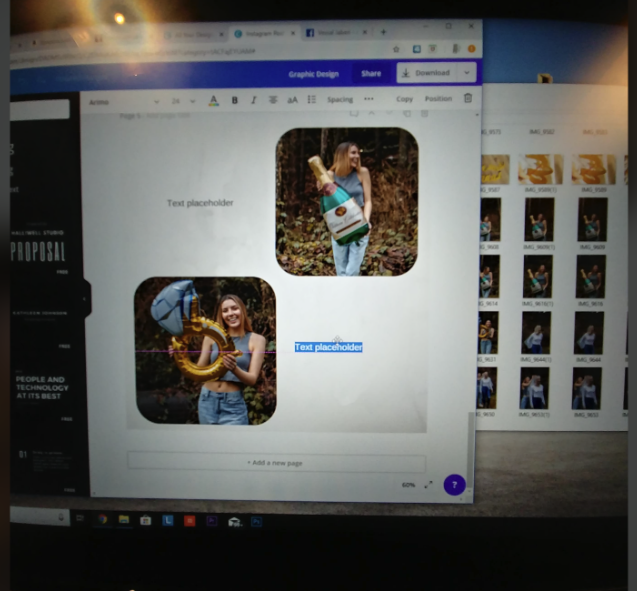Expand the Download options arrow

pyautogui.click(x=467, y=73)
